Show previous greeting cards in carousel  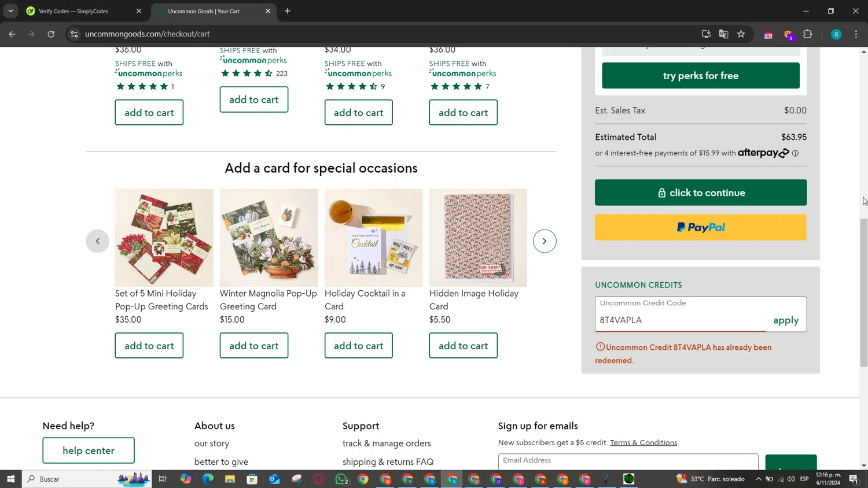click(98, 241)
